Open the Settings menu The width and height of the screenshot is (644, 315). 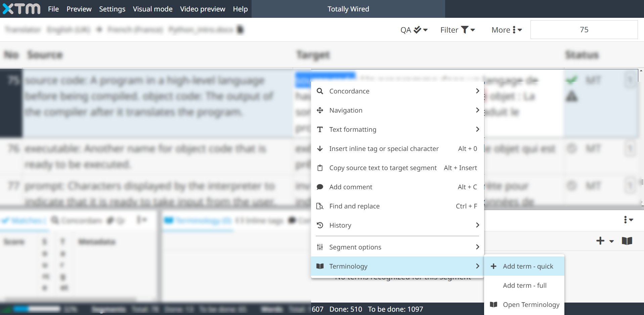pos(112,9)
